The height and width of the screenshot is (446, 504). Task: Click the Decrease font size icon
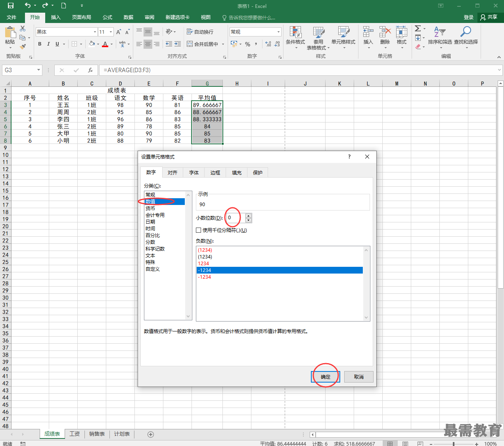point(127,32)
